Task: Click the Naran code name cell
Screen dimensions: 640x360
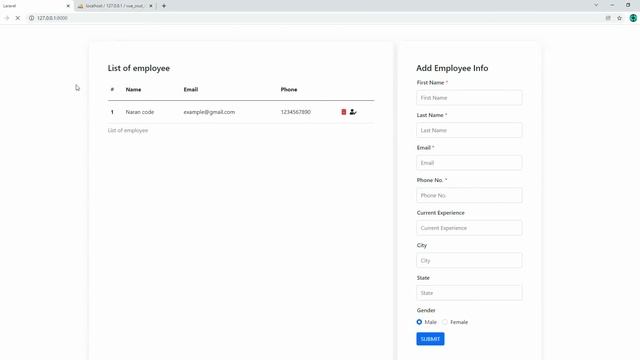Action: pyautogui.click(x=140, y=112)
